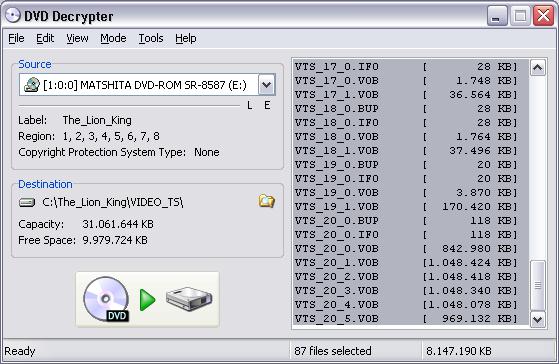The image size is (559, 364).
Task: Open the File menu
Action: [16, 38]
